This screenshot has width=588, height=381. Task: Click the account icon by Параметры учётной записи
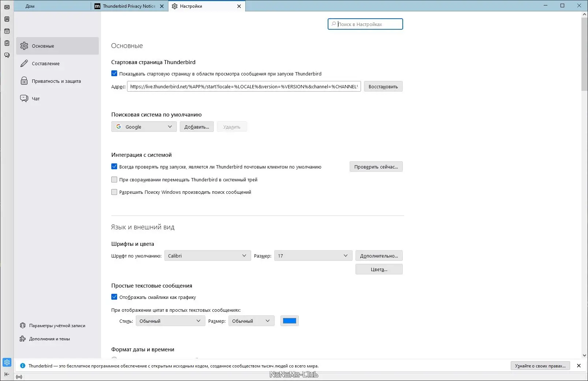point(23,325)
